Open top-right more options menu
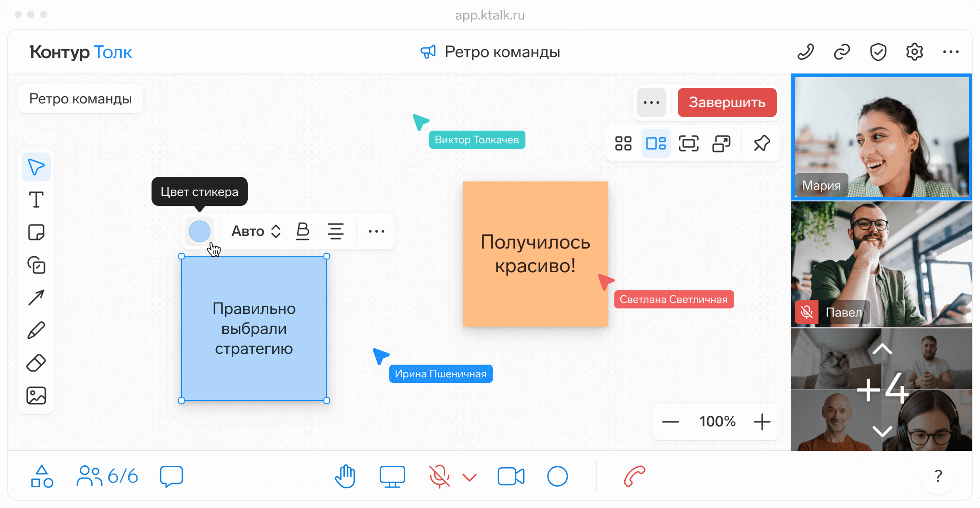980x508 pixels. click(x=951, y=52)
